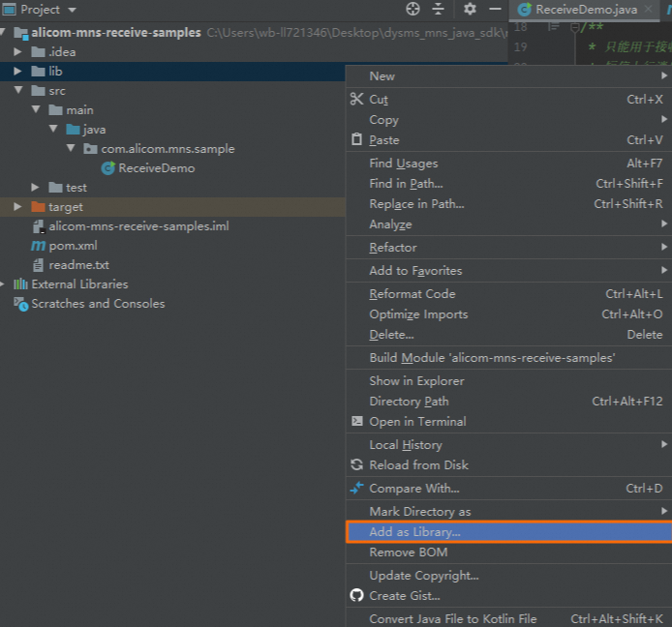The image size is (672, 627).
Task: Select External Libraries node
Action: click(71, 284)
